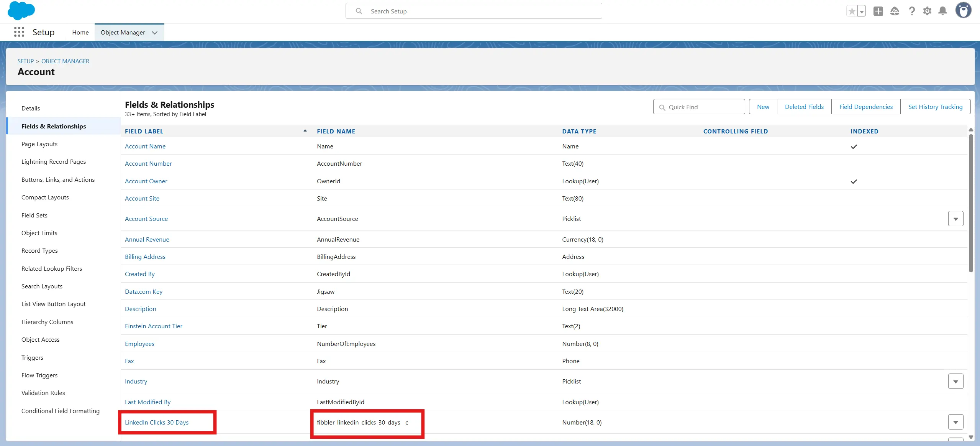Click the Favorites star icon

pyautogui.click(x=852, y=11)
